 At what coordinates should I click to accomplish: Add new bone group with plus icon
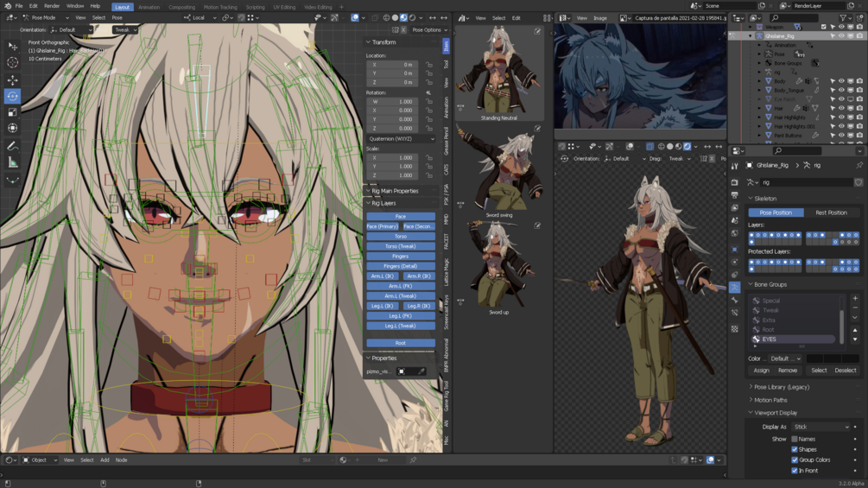pos(855,299)
